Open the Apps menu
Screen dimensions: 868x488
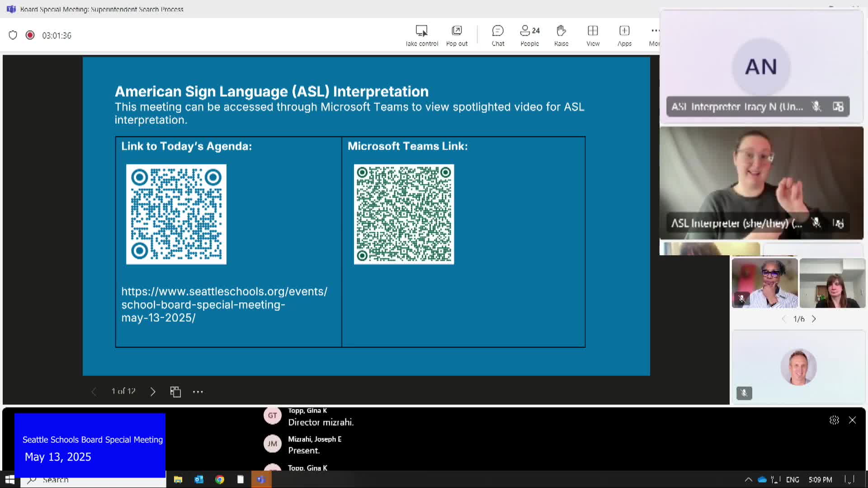624,35
